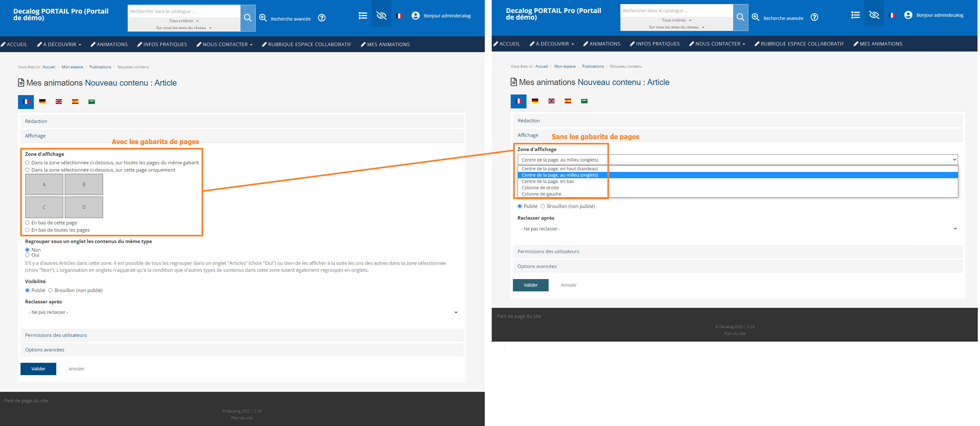This screenshot has width=980, height=426.
Task: Choose Spanish flag language in left form
Action: click(75, 101)
